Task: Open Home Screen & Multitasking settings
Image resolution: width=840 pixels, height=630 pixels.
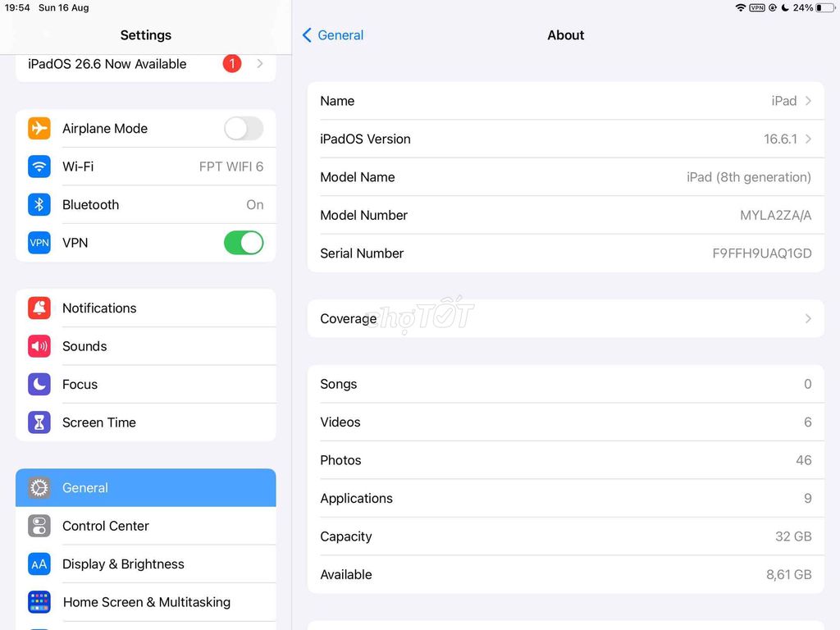Action: pos(146,601)
